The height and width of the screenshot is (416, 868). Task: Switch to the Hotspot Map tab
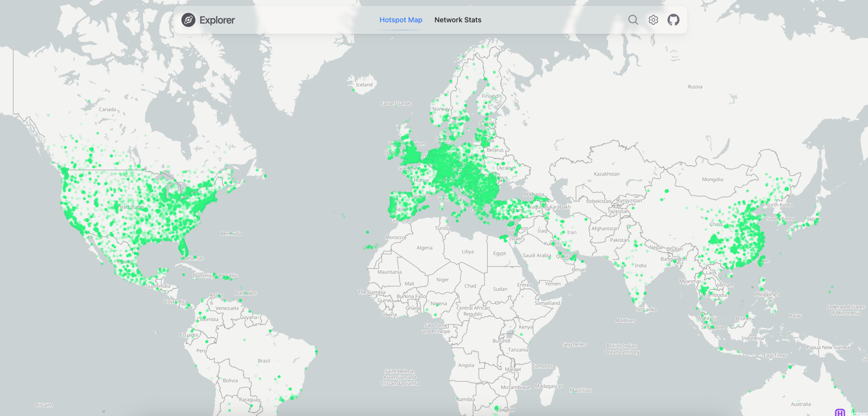click(x=401, y=20)
